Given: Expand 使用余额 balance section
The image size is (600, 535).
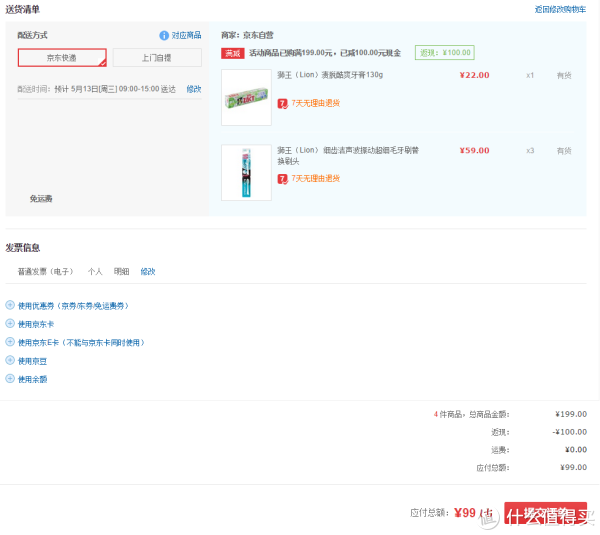Looking at the screenshot, I should [x=32, y=379].
